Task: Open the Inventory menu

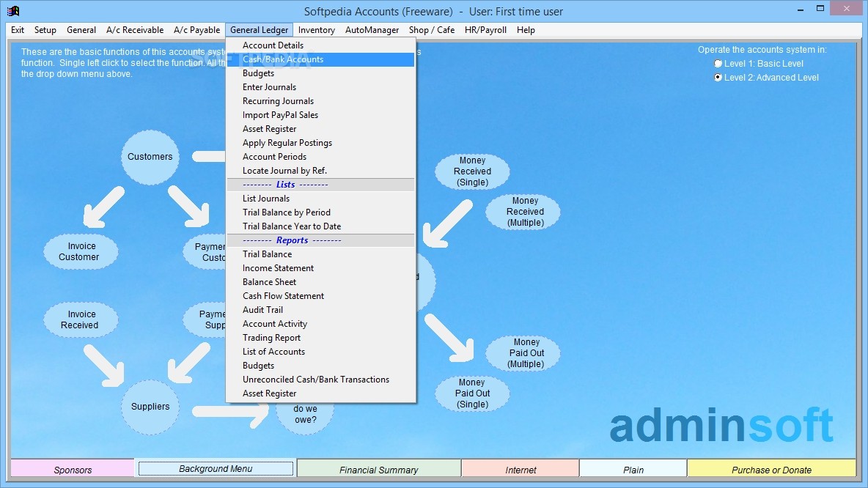Action: (317, 30)
